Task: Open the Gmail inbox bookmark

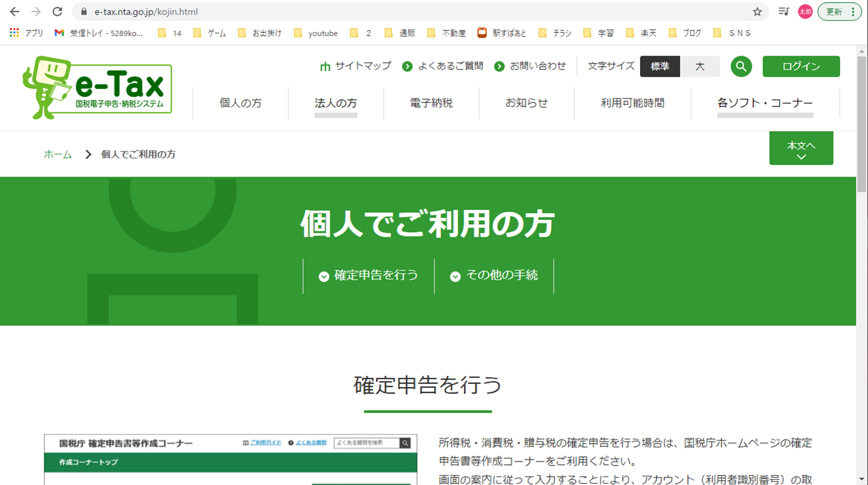Action: pos(99,33)
